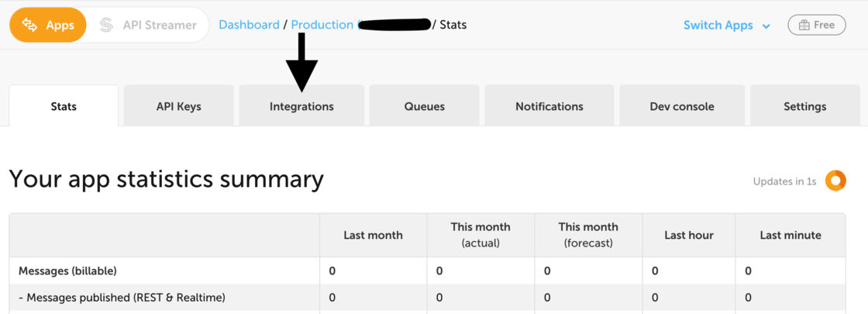The image size is (868, 314).
Task: Open the Settings tab
Action: coord(805,105)
